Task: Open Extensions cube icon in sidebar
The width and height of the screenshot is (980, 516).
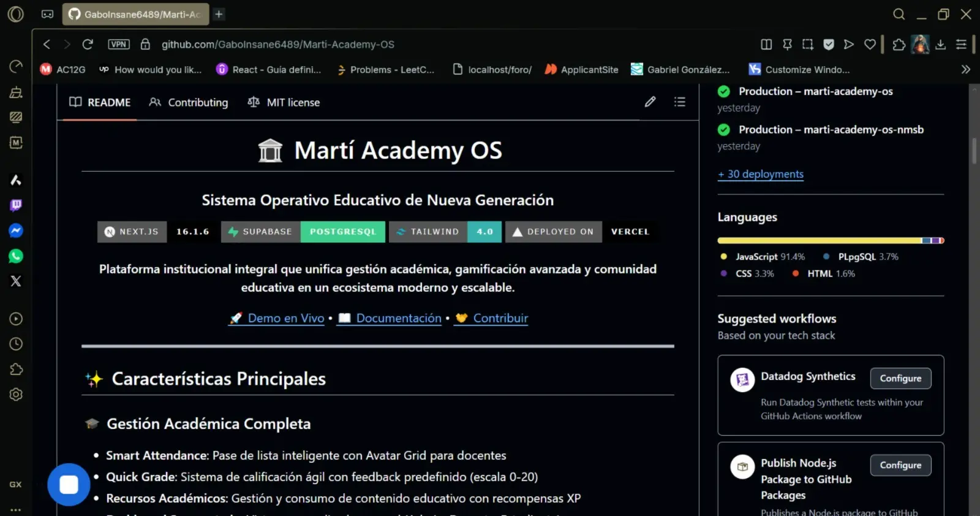Action: pyautogui.click(x=16, y=369)
